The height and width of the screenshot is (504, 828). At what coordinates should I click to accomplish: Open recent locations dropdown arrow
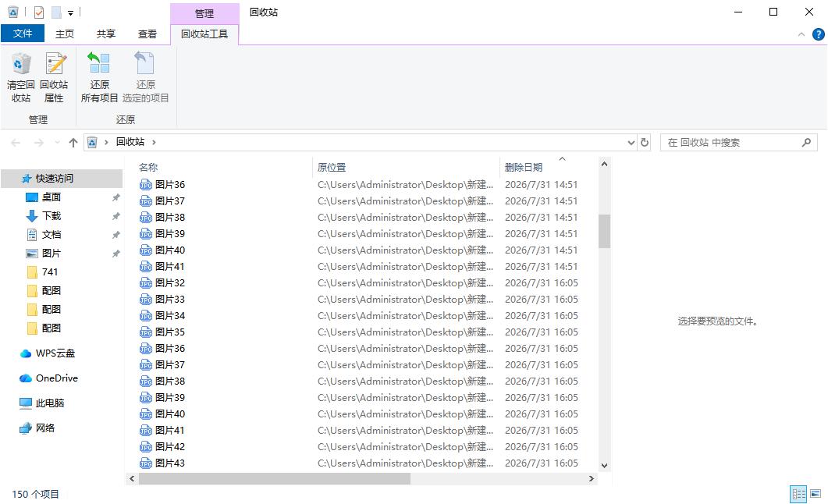tap(57, 143)
